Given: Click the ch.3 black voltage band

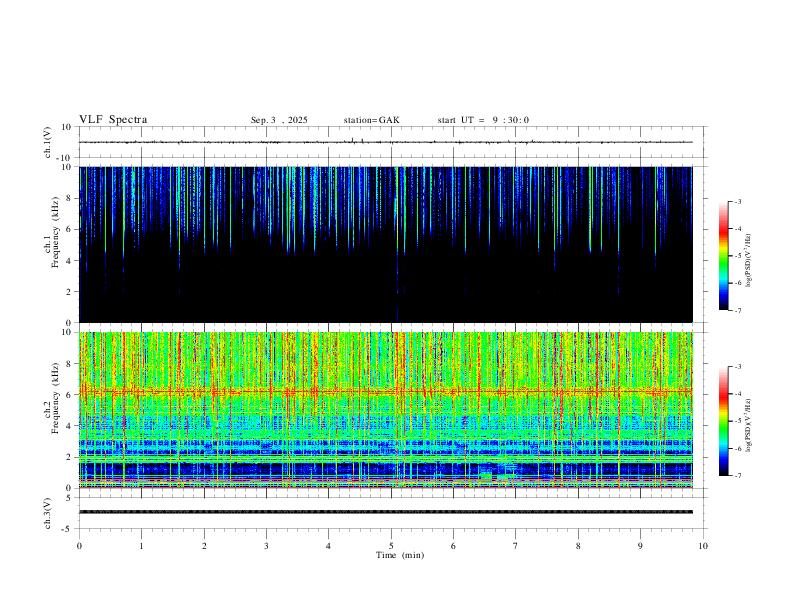Looking at the screenshot, I should [386, 512].
